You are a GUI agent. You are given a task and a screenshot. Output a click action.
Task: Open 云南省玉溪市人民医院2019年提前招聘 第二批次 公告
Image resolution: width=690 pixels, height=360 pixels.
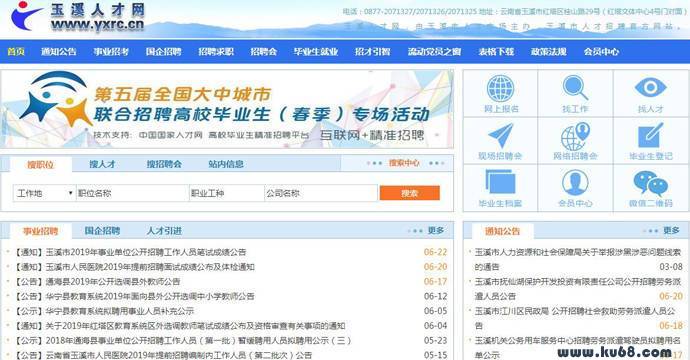tap(163, 355)
